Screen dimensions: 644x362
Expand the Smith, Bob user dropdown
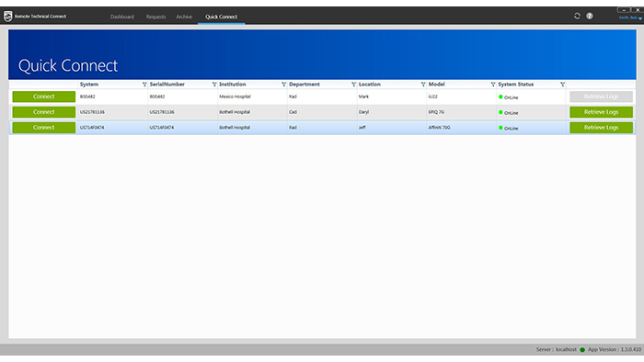pyautogui.click(x=630, y=18)
